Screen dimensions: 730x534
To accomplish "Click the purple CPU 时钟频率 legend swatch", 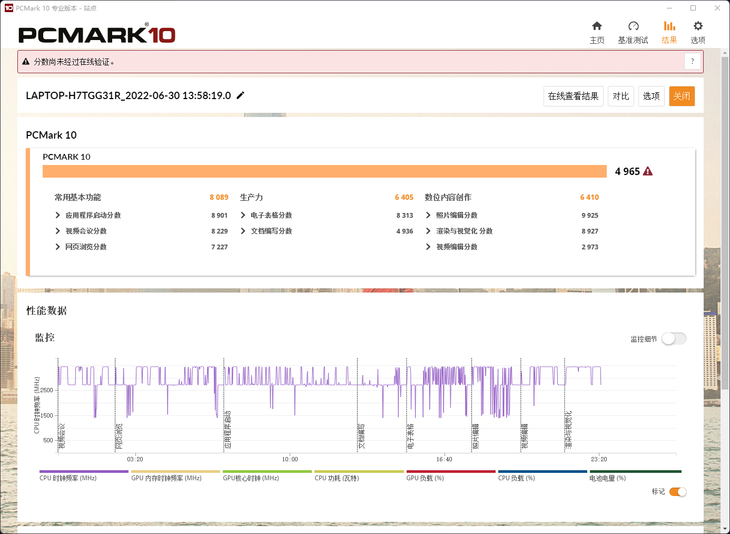I will click(84, 471).
